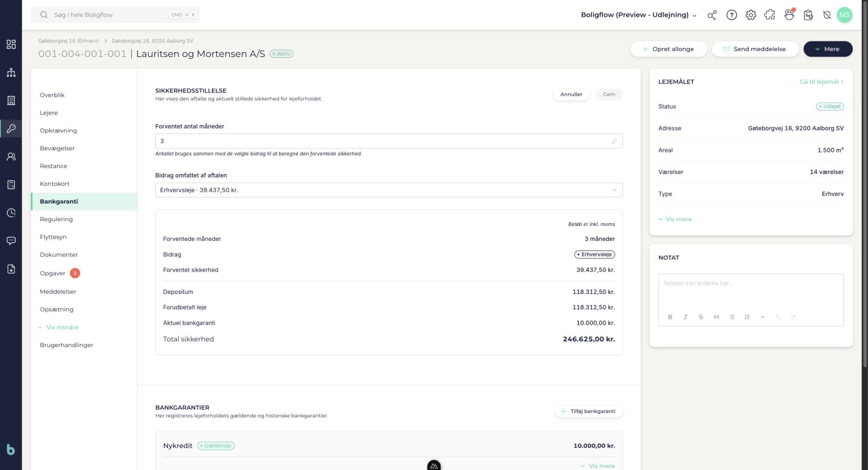The image size is (868, 470).
Task: Expand Vis mere in Lejemålet panel
Action: (x=675, y=219)
